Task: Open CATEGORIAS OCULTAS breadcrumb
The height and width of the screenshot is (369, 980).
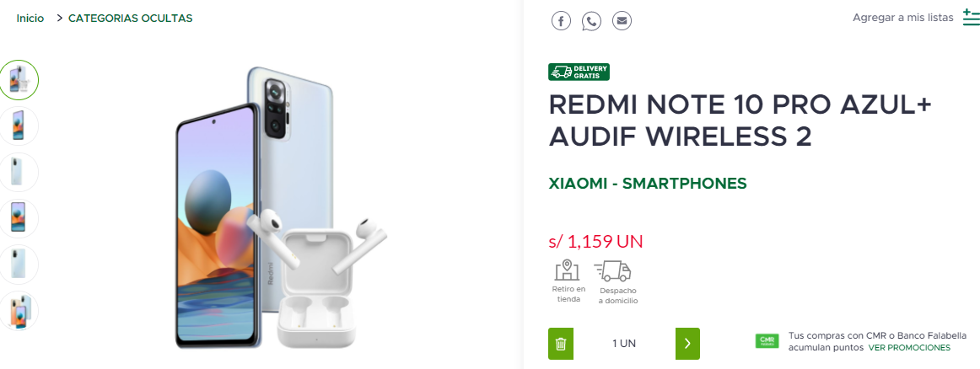Action: click(130, 18)
